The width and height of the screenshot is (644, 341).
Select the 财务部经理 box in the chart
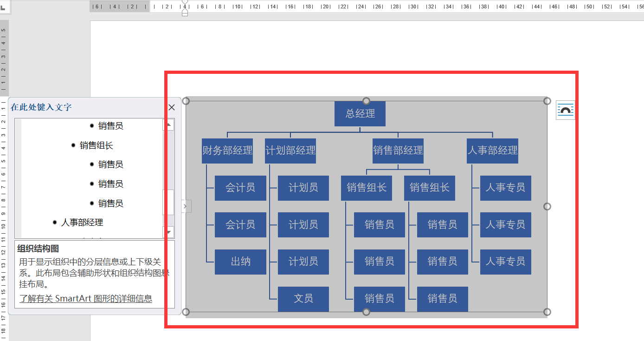(227, 151)
